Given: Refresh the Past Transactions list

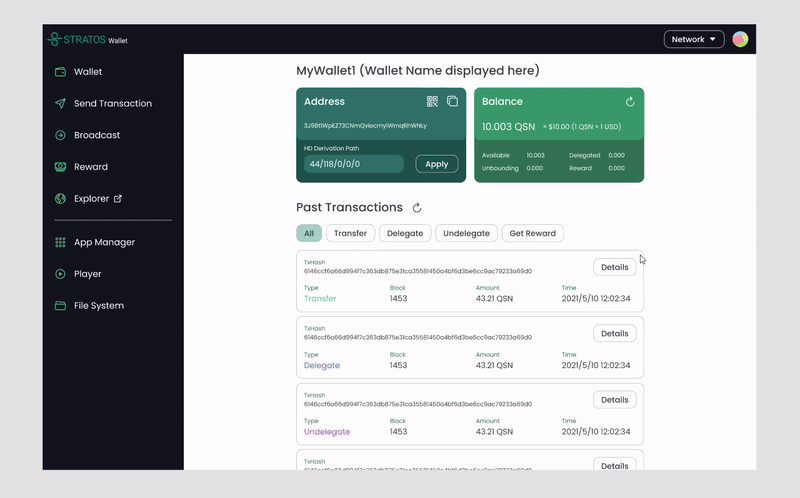Looking at the screenshot, I should coord(417,208).
